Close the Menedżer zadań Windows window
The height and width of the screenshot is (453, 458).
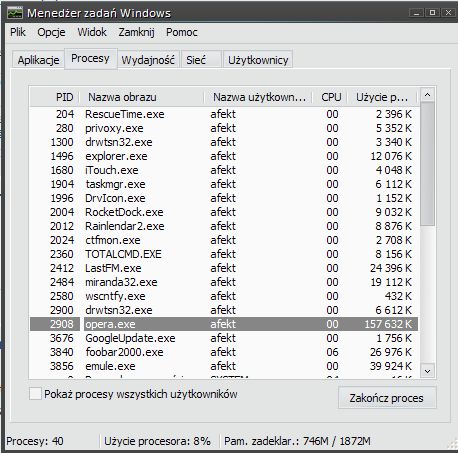tap(448, 13)
